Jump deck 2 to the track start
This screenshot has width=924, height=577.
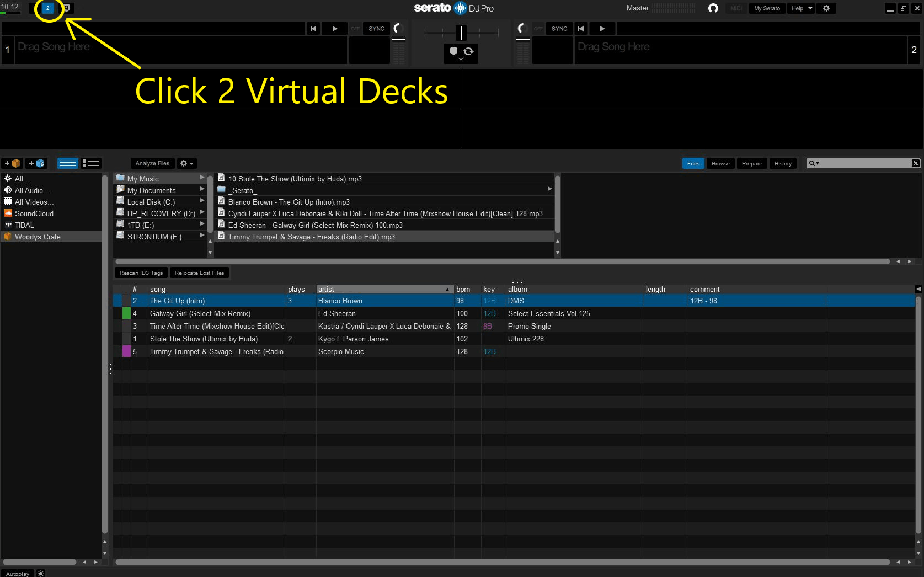[581, 29]
